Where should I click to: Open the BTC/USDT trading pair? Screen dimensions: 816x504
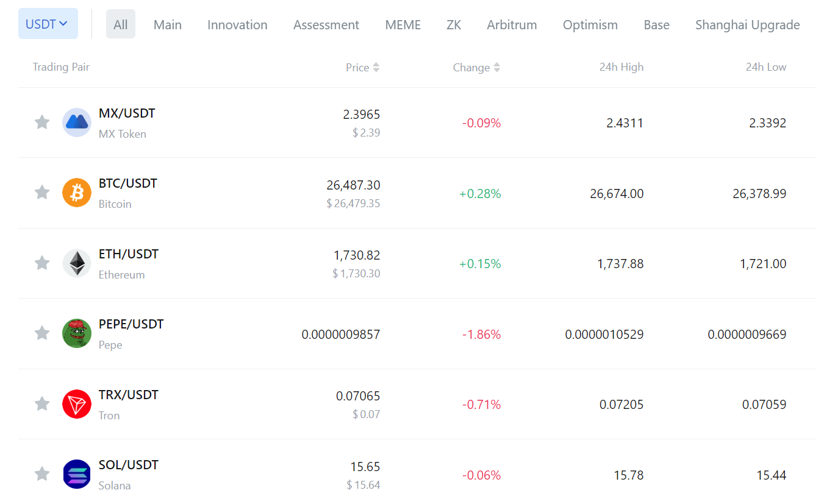coord(127,183)
